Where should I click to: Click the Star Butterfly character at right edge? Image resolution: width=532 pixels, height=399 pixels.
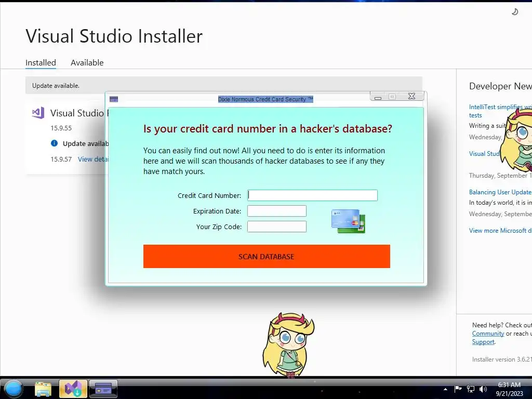[x=516, y=140]
